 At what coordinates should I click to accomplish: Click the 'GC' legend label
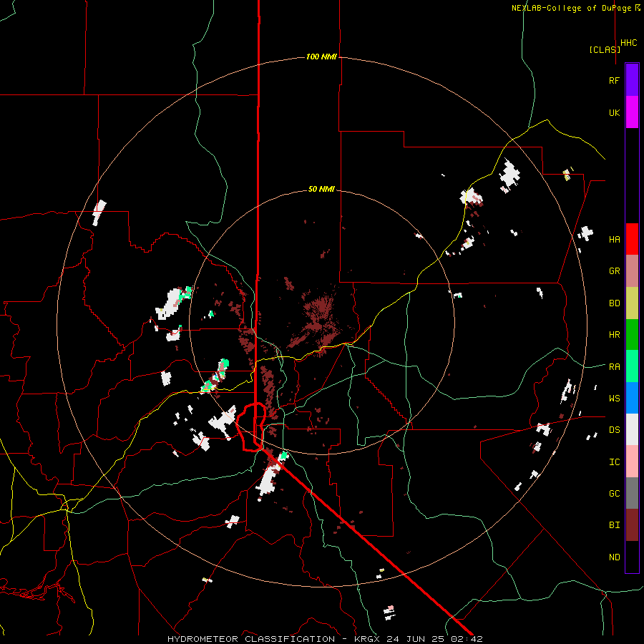tap(614, 494)
